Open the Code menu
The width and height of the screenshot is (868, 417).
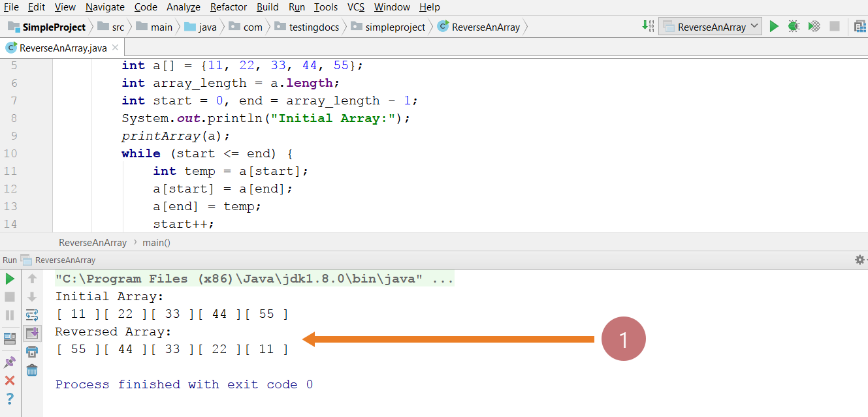point(146,7)
